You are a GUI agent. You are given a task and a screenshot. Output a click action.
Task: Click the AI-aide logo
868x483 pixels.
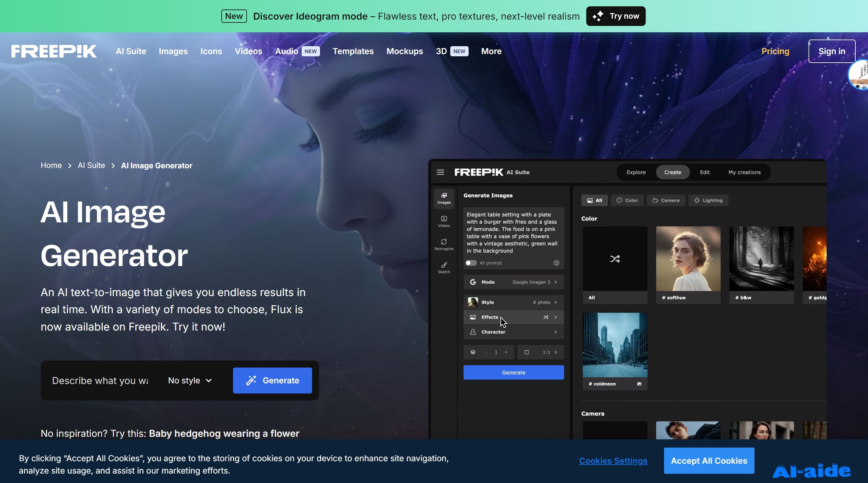(811, 471)
